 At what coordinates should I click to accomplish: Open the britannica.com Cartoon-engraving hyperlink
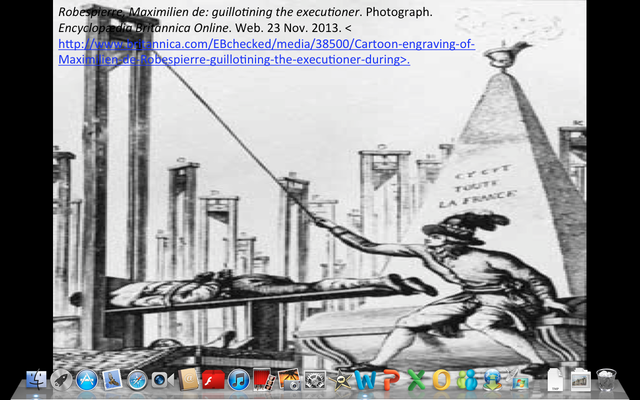coord(267,52)
